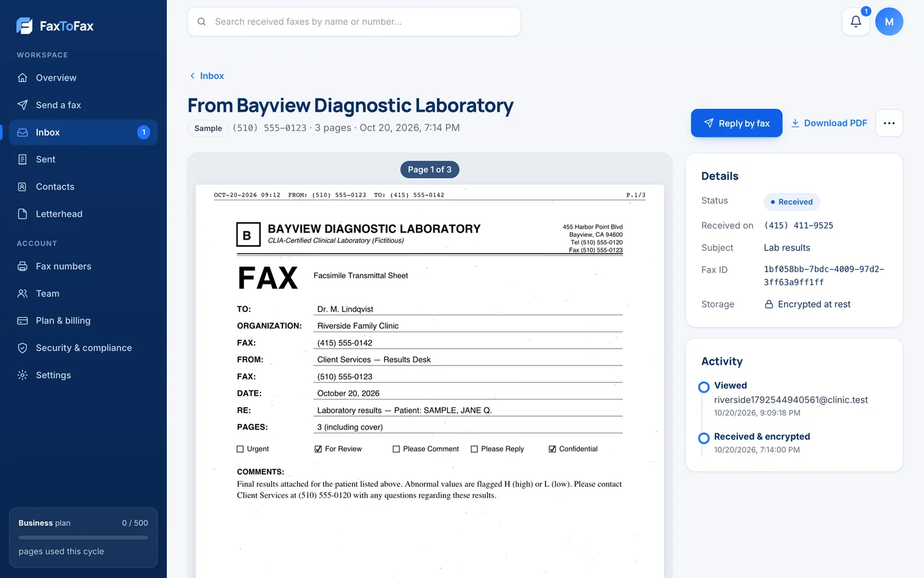Image resolution: width=924 pixels, height=578 pixels.
Task: Click the Security & compliance shield icon
Action: point(22,348)
